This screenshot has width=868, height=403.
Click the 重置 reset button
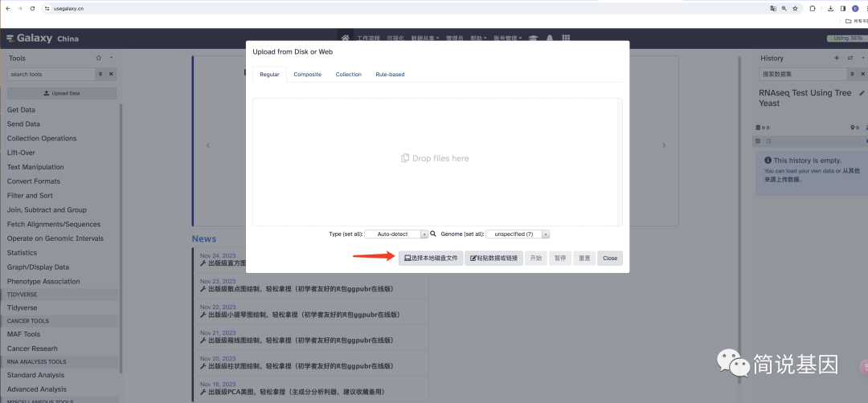pyautogui.click(x=584, y=258)
